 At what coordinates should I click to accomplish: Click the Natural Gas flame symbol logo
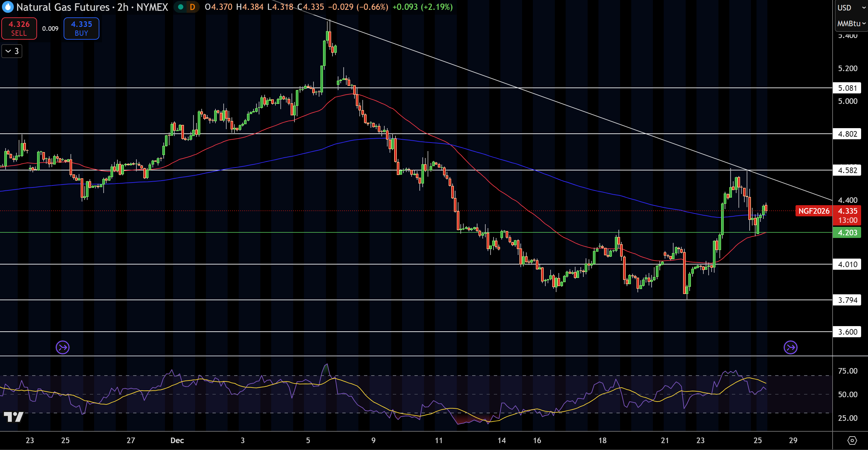8,7
